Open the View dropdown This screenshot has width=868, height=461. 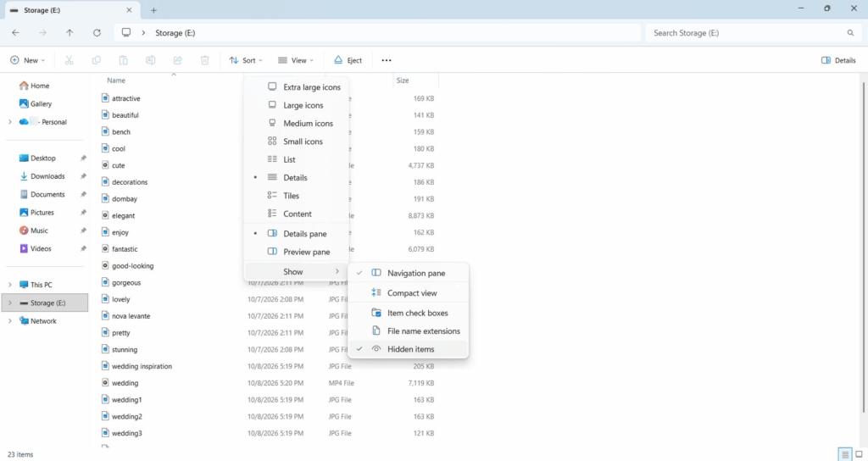point(296,60)
